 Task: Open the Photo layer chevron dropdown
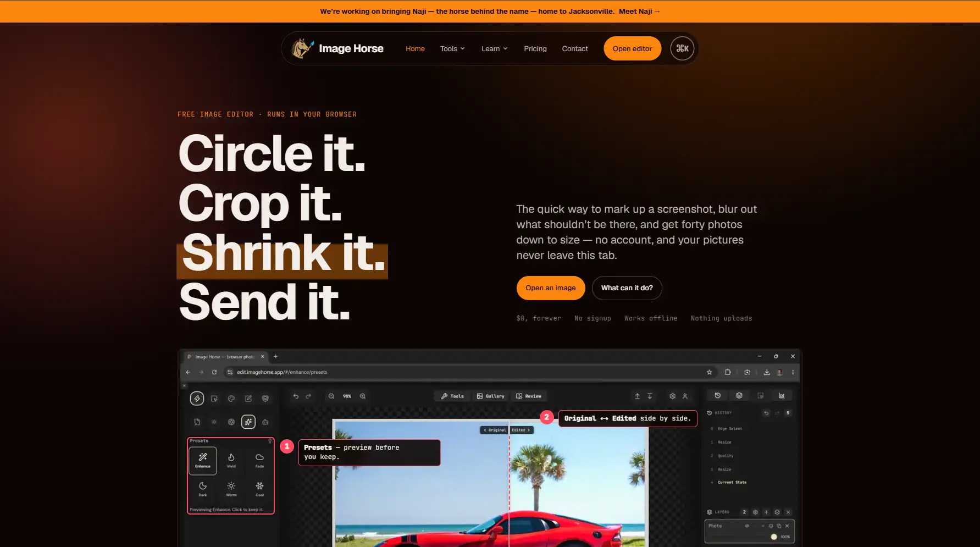tap(763, 526)
